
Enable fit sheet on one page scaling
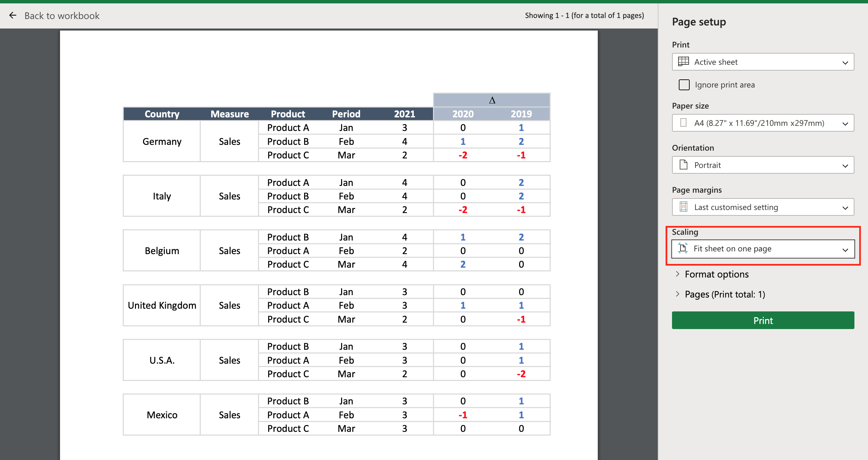tap(763, 248)
